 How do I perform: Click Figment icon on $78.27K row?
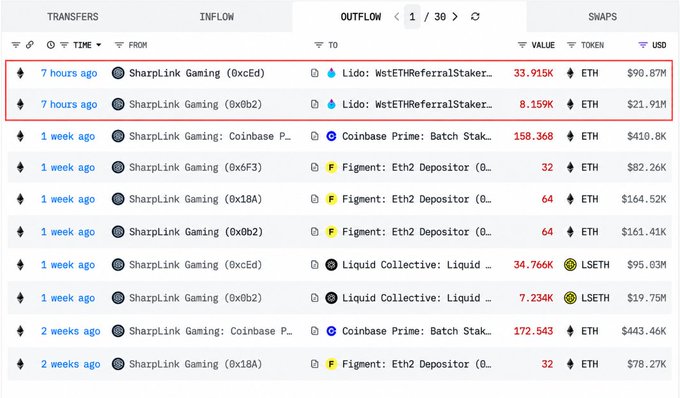[331, 364]
